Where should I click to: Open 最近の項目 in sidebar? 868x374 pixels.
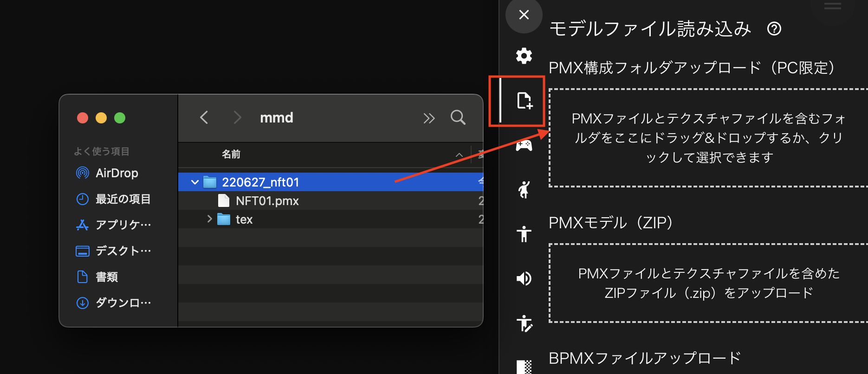[x=123, y=199]
